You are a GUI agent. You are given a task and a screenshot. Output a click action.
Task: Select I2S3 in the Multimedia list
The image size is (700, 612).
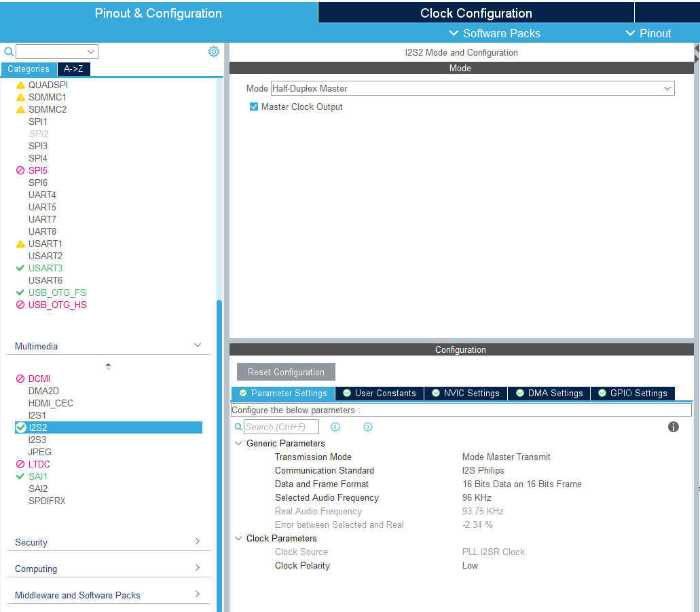click(x=37, y=440)
